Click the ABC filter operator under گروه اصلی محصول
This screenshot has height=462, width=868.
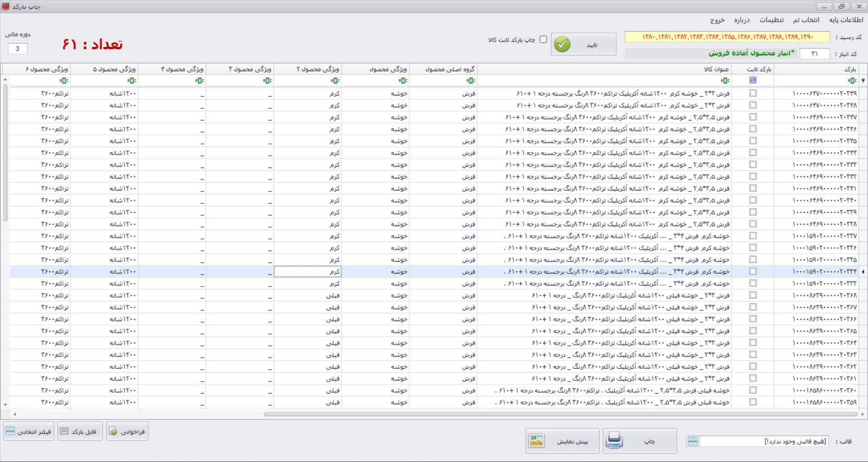click(x=471, y=81)
